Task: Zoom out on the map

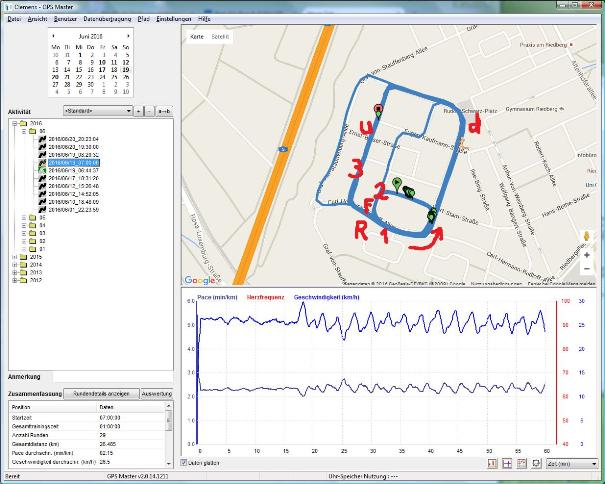Action: 587,269
